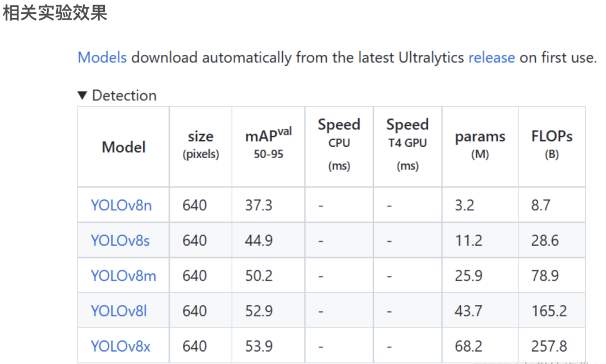
Task: Collapse the Detection disclosure triangle
Action: 82,95
